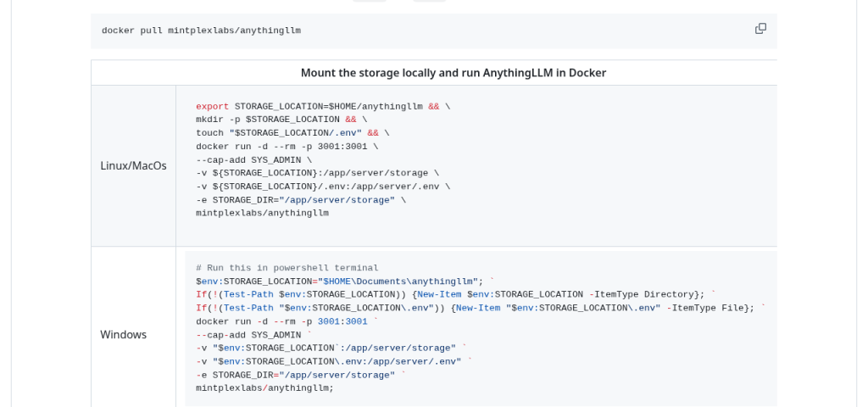The width and height of the screenshot is (868, 407).
Task: Click the Linux 'docker run -d --rm -p 3001:3001' line
Action: tap(287, 147)
